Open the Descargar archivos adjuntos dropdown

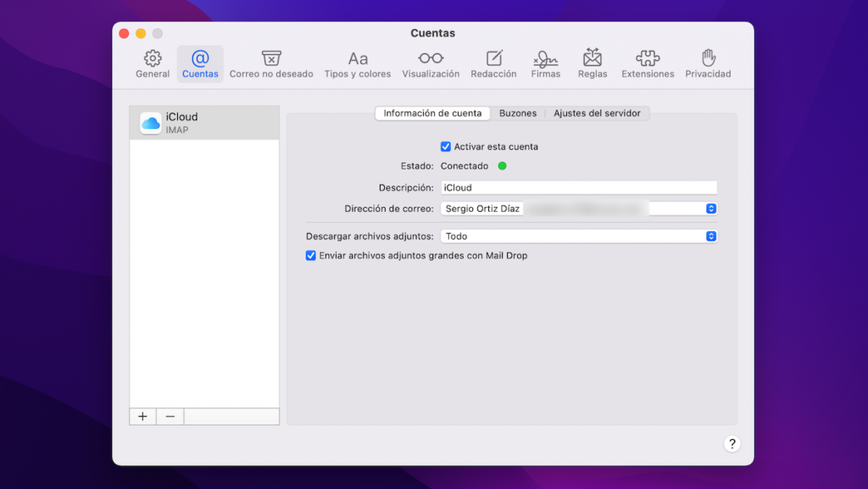[711, 236]
